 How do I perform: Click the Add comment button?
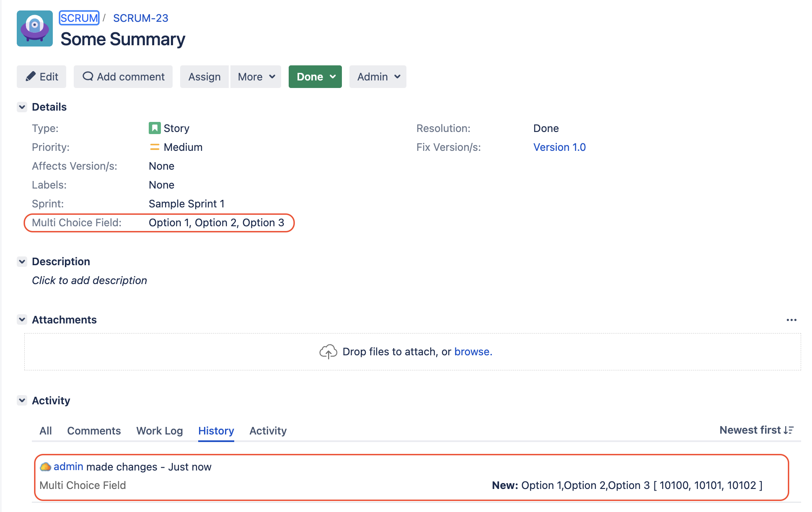[x=123, y=77]
